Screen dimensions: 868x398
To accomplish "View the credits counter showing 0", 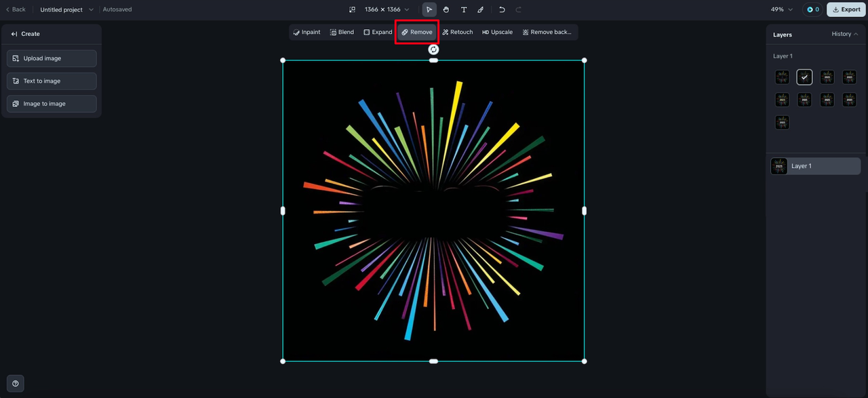I will tap(812, 9).
